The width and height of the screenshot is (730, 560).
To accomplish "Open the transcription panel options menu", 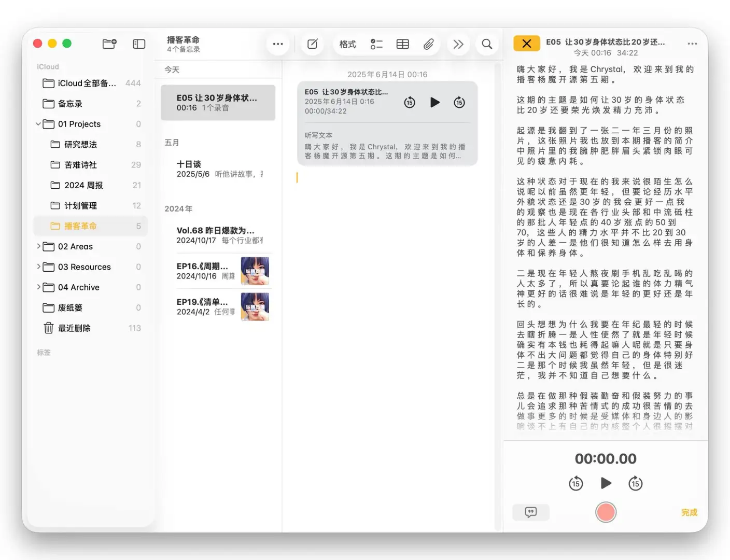I will pos(693,44).
